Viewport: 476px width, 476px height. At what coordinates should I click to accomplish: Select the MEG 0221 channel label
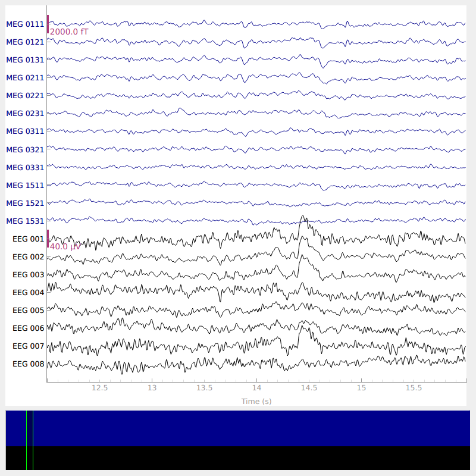(x=25, y=96)
